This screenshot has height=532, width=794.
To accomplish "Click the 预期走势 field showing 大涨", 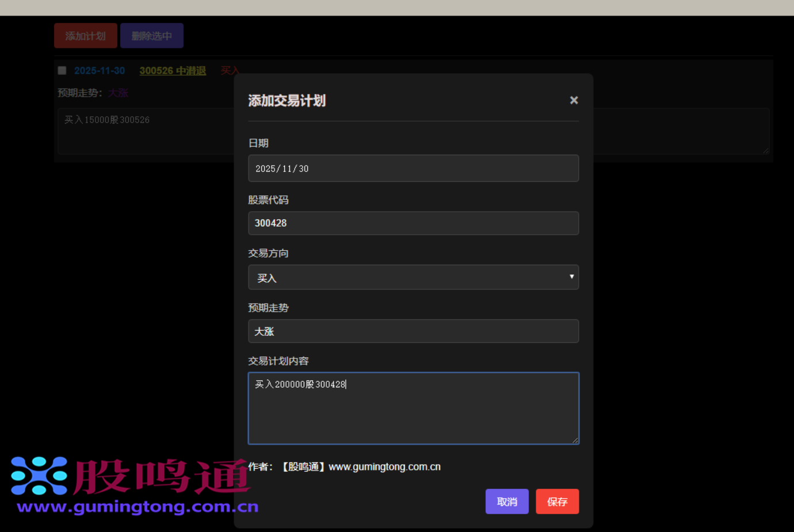I will [x=414, y=331].
